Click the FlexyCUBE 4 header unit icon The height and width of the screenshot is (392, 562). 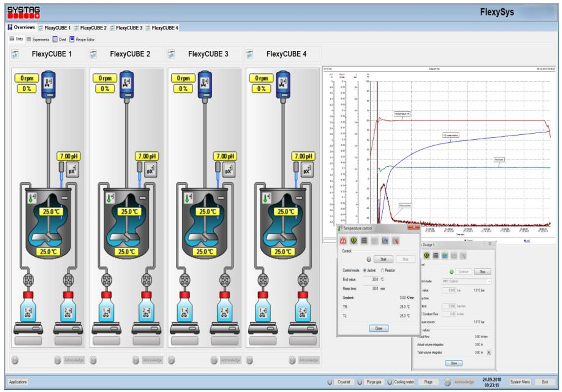(x=250, y=54)
